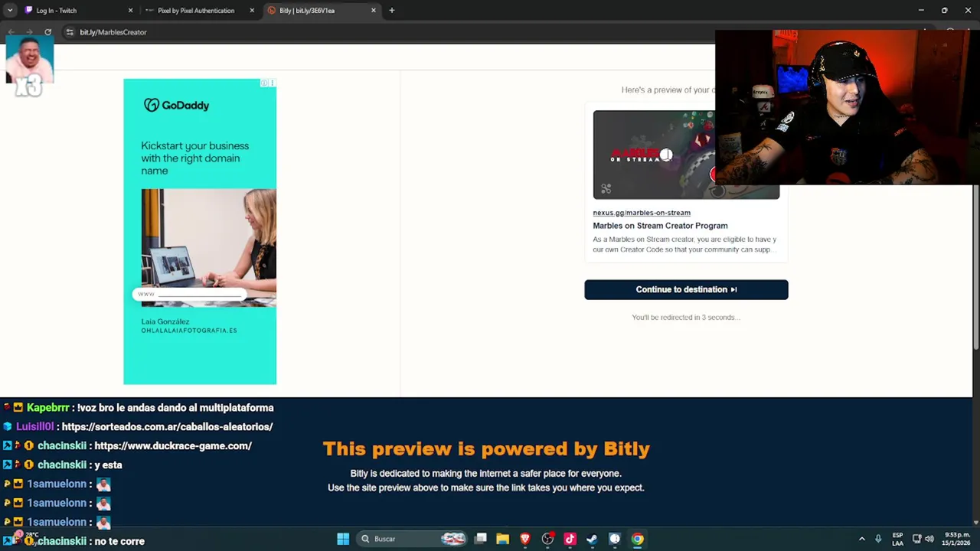Screen dimensions: 980x551
Task: Open Steam from taskbar
Action: 592,539
